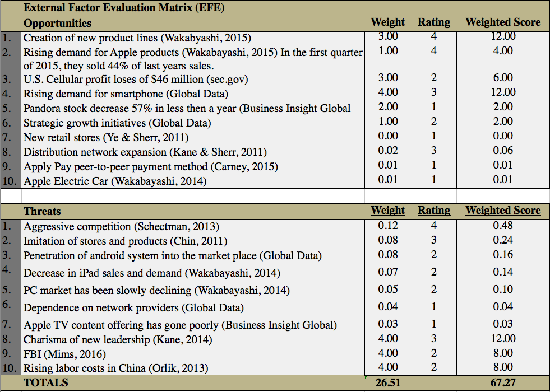This screenshot has height=392, width=550.
Task: Click the 0.12 weight for Aggressive competition
Action: (388, 225)
